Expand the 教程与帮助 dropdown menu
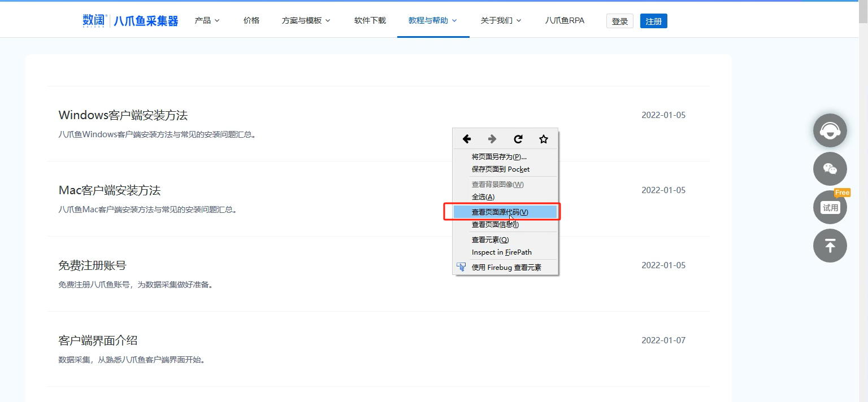Image resolution: width=868 pixels, height=402 pixels. [x=433, y=20]
